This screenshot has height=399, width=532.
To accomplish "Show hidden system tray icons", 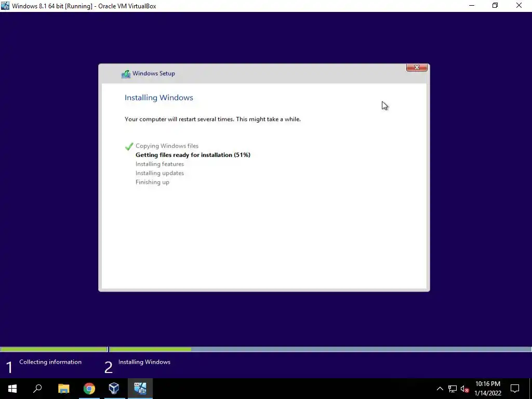I will coord(440,389).
